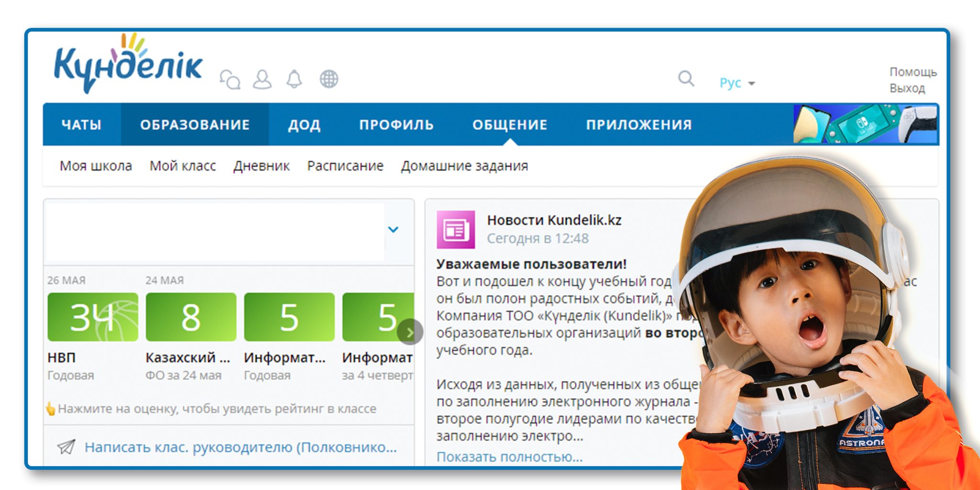The image size is (980, 490).
Task: Click the pink Kundelik.kz news icon
Action: tap(456, 230)
